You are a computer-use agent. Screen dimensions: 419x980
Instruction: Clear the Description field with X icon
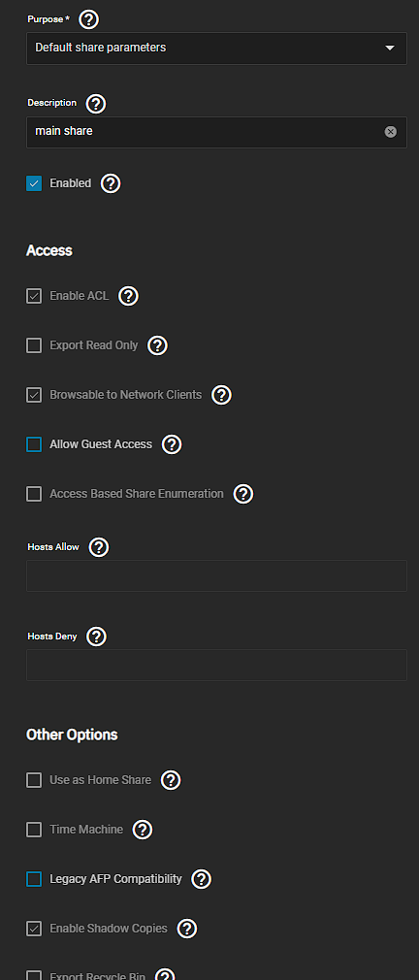coord(390,131)
